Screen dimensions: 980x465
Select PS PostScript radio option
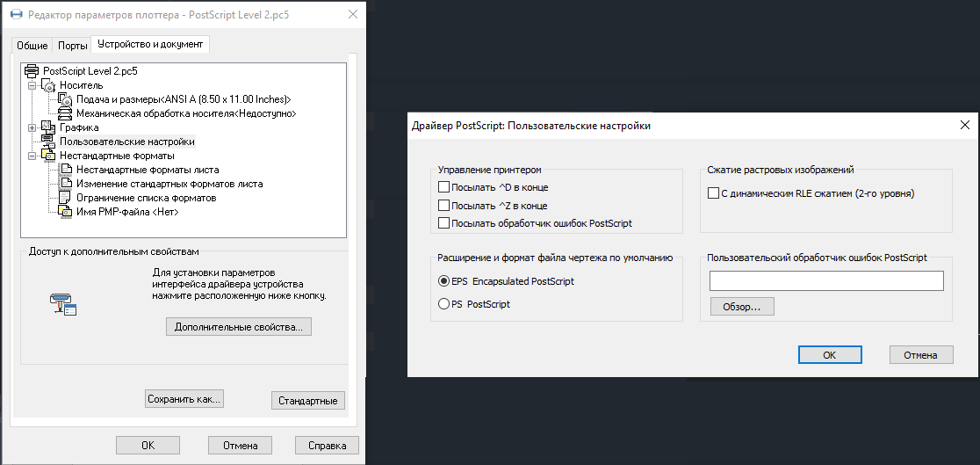[443, 304]
